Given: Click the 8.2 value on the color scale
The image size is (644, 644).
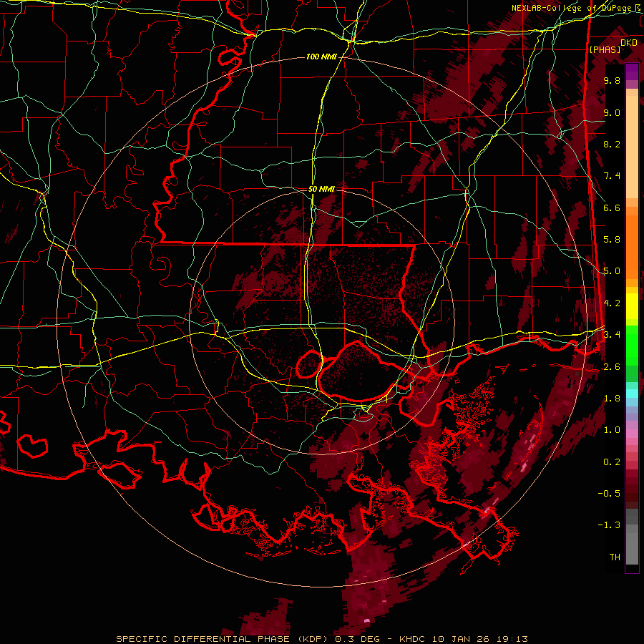Looking at the screenshot, I should coord(612,144).
